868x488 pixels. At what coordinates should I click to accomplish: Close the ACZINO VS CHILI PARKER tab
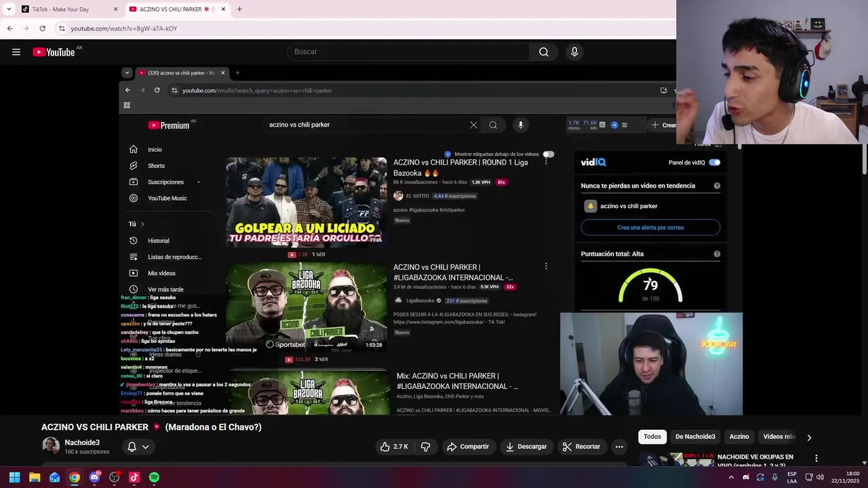(223, 9)
